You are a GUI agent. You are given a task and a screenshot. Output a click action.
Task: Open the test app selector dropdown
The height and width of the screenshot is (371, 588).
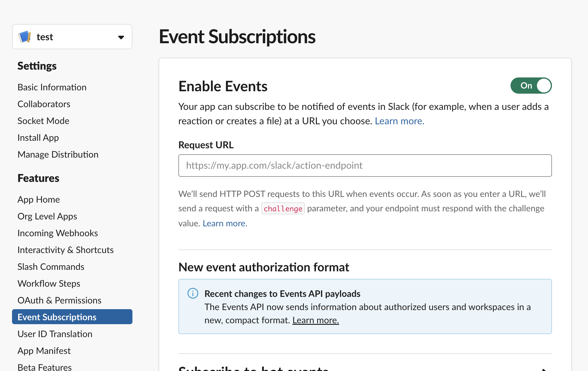click(x=121, y=37)
